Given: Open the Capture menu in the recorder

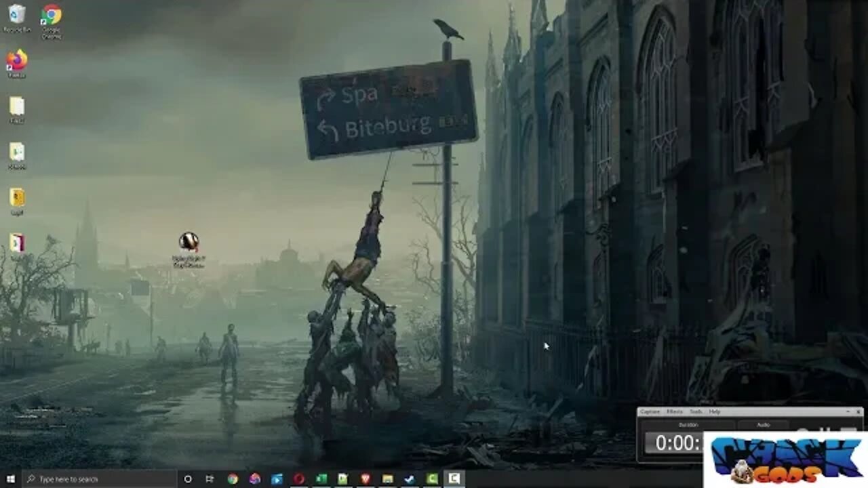Looking at the screenshot, I should (x=650, y=411).
